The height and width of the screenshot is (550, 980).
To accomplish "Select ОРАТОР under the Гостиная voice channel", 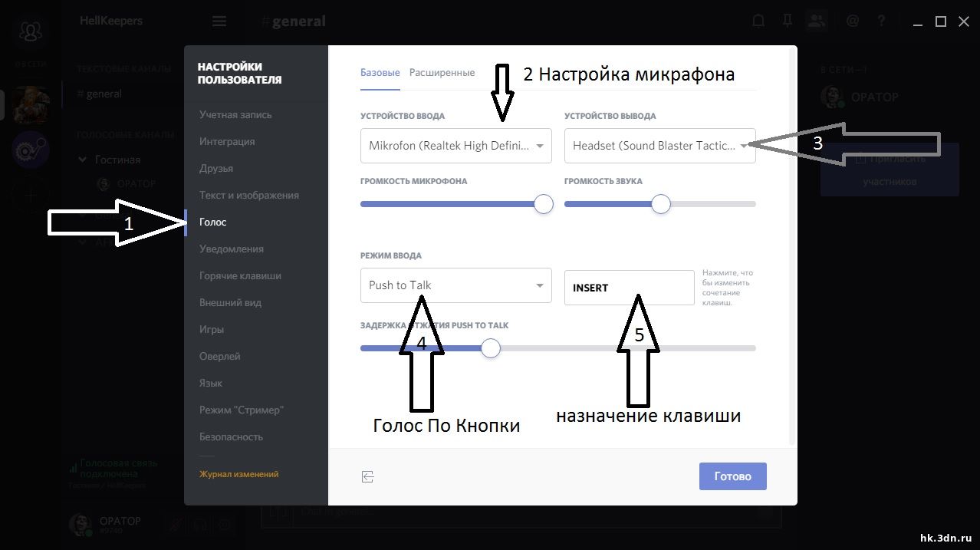I will [x=129, y=184].
